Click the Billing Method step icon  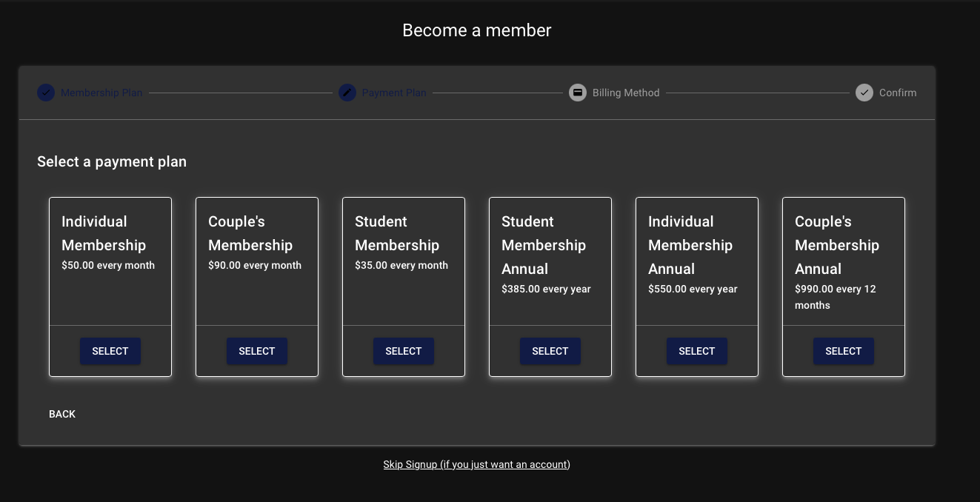578,93
